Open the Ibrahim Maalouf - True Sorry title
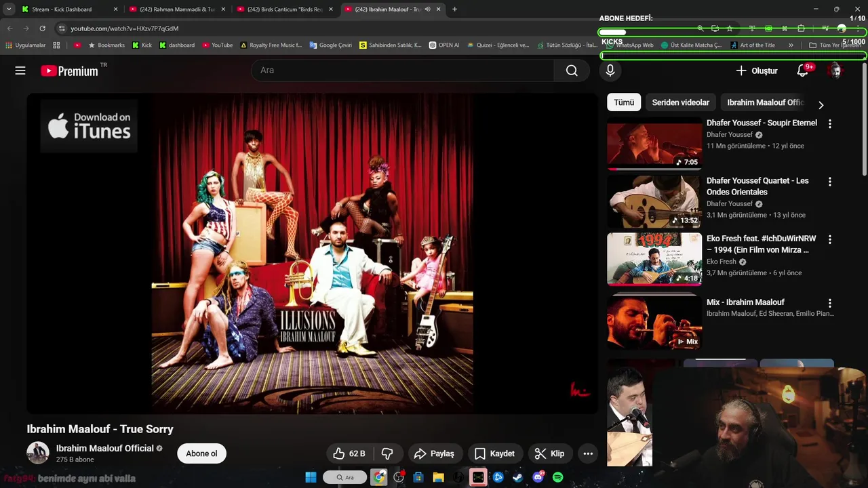The image size is (868, 488). pos(100,429)
